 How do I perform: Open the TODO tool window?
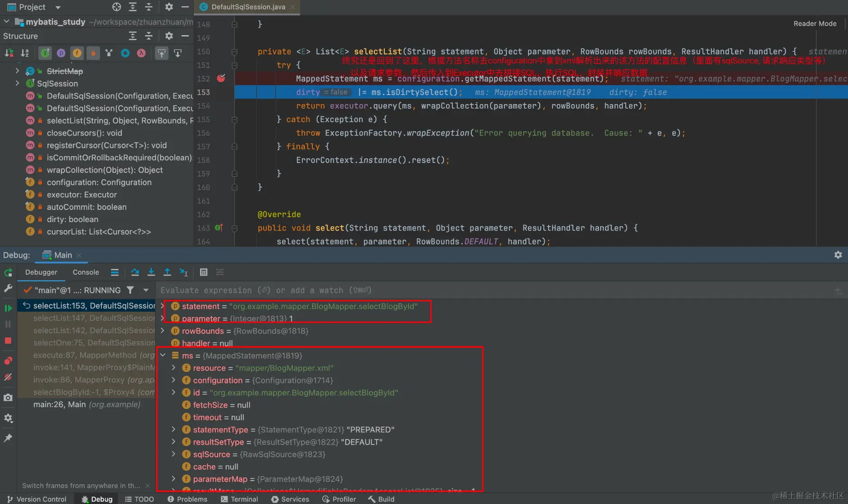[x=140, y=499]
